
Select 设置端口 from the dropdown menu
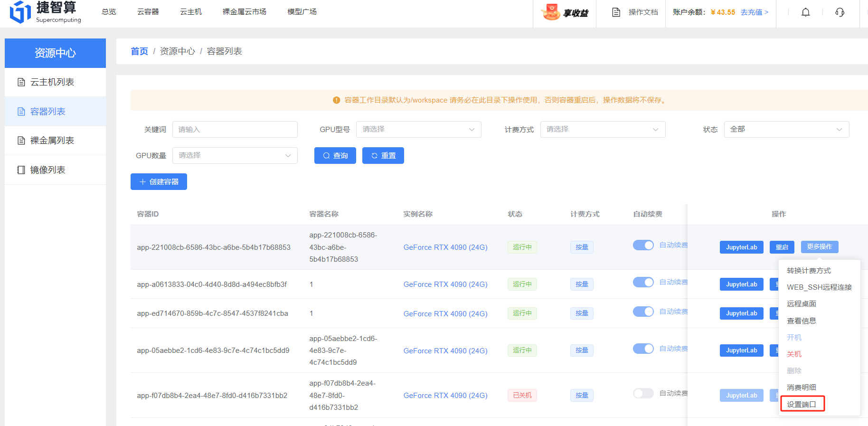(x=802, y=405)
